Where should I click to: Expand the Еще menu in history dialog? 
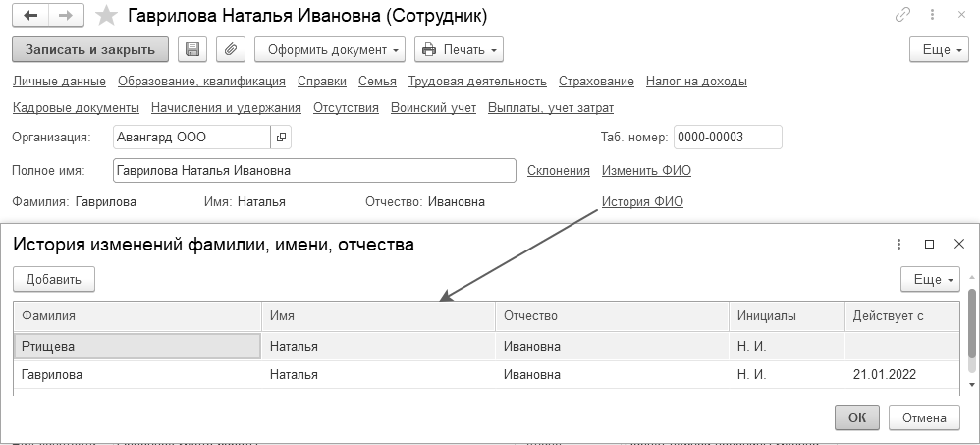click(x=929, y=280)
